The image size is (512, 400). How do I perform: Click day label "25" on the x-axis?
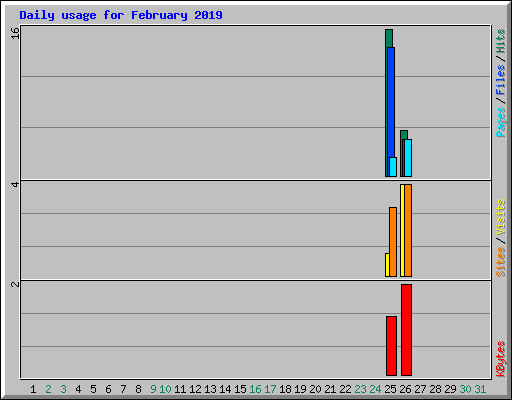pyautogui.click(x=390, y=389)
